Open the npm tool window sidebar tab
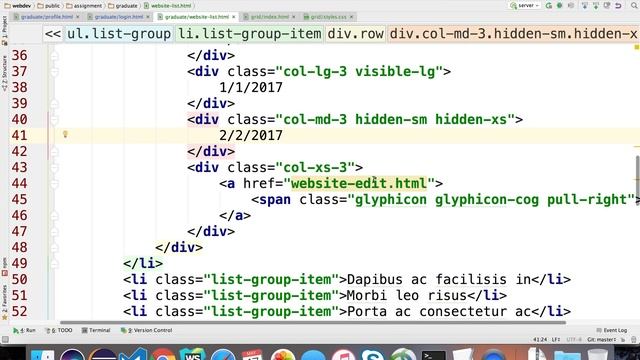This screenshot has width=640, height=360. click(x=4, y=267)
